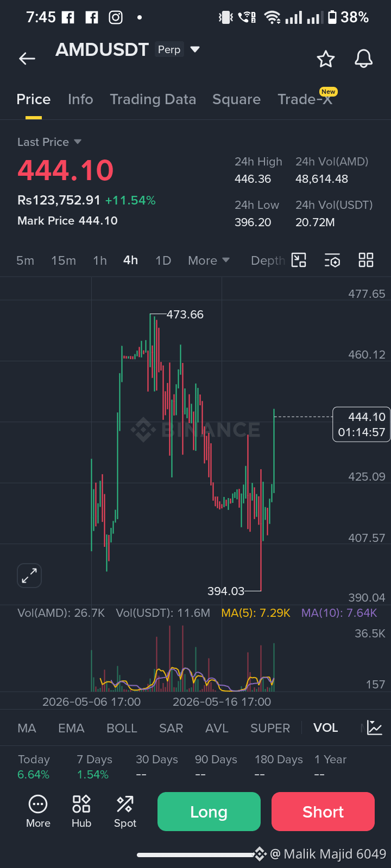The width and height of the screenshot is (391, 868).
Task: Tap the Instagram notification icon
Action: point(116,17)
